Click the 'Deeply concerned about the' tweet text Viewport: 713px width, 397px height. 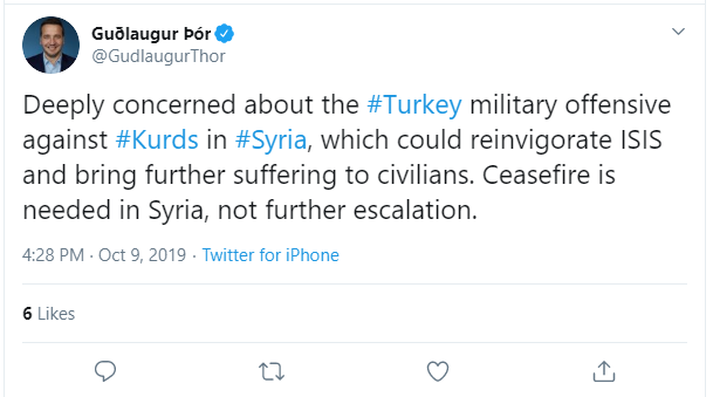191,105
